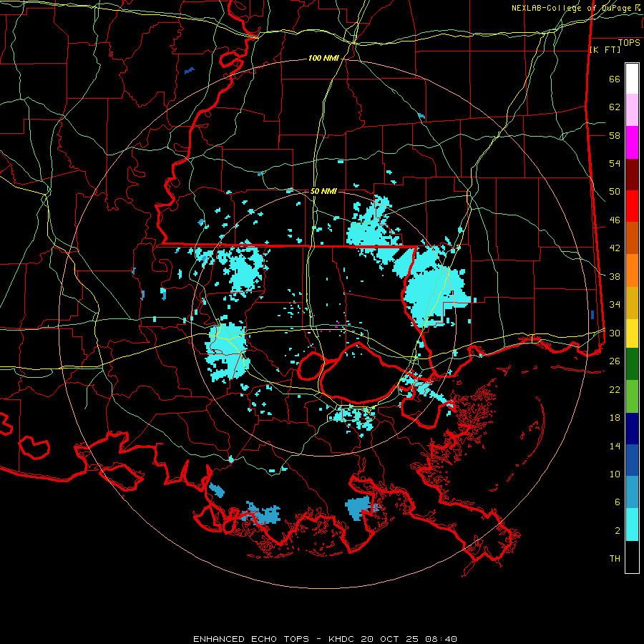The width and height of the screenshot is (644, 644).
Task: Click the bright red legend swatch
Action: [x=632, y=206]
